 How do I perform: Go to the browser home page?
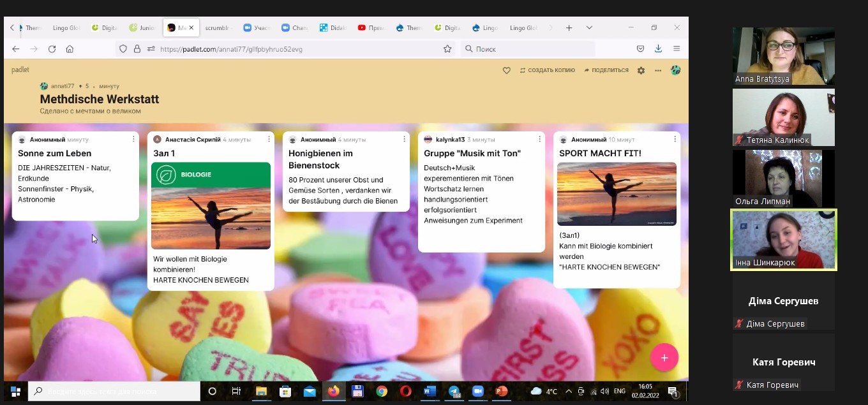(x=70, y=49)
